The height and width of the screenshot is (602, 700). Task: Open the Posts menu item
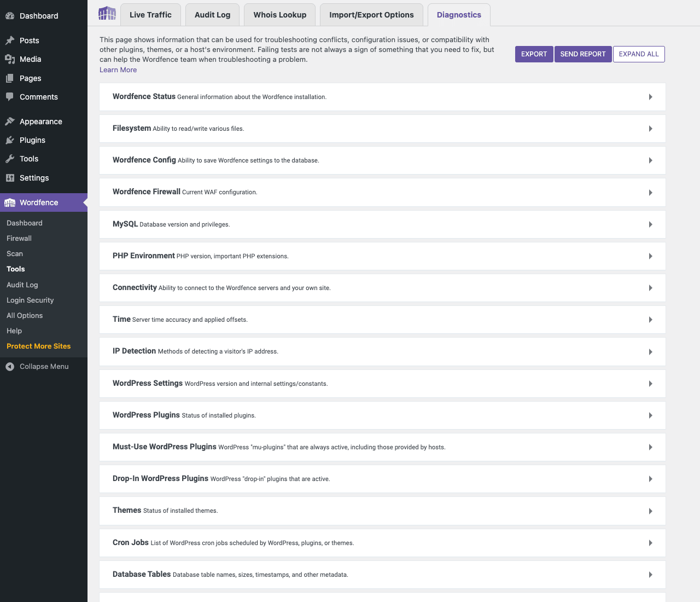(x=44, y=40)
